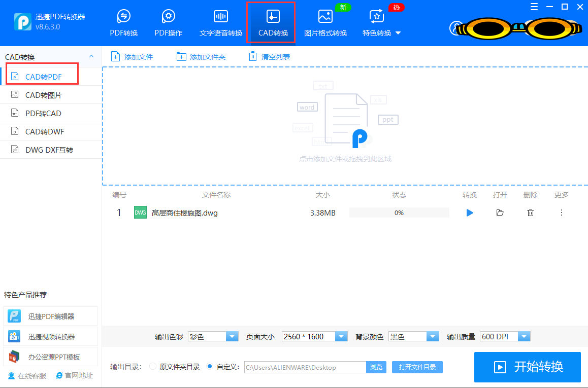Click the user avatar icon

(x=456, y=28)
